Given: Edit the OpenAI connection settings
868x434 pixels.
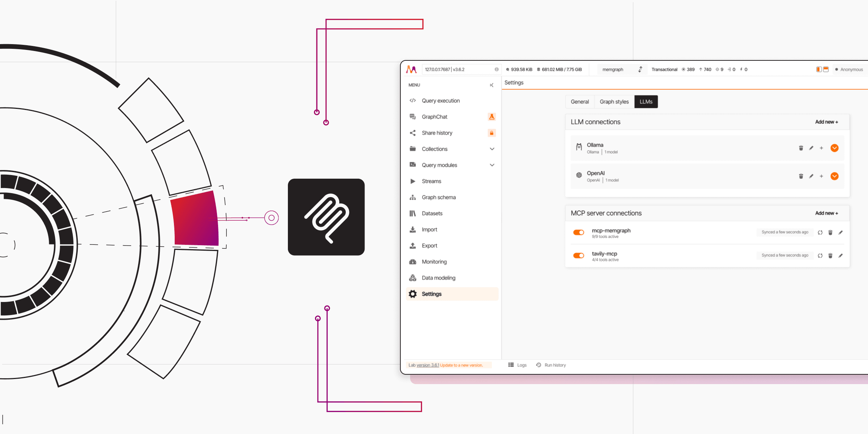Looking at the screenshot, I should point(811,176).
